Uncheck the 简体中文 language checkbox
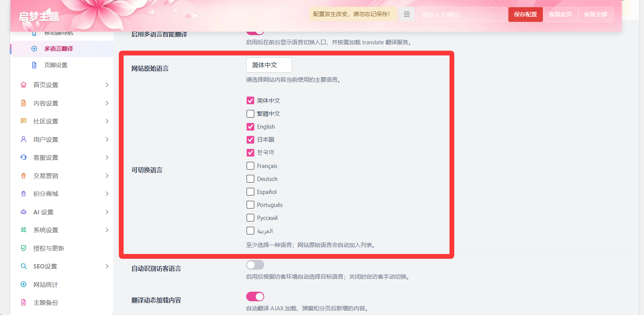Screen dimensions: 644x315 pos(250,100)
